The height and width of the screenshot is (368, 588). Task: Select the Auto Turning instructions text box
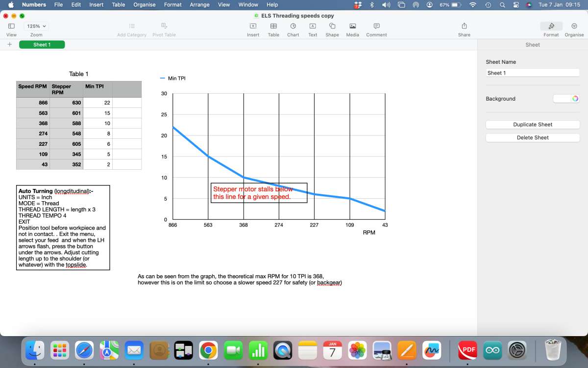coord(63,228)
